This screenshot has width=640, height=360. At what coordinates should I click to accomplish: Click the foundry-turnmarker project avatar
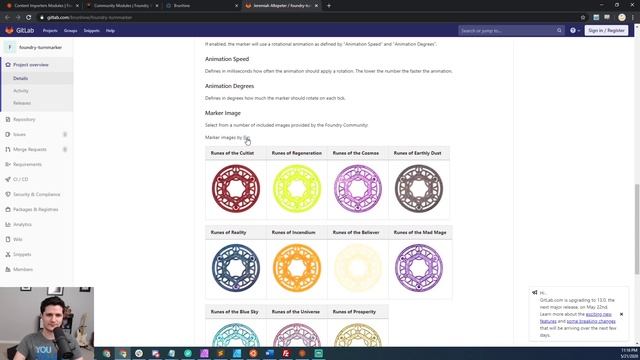10,47
